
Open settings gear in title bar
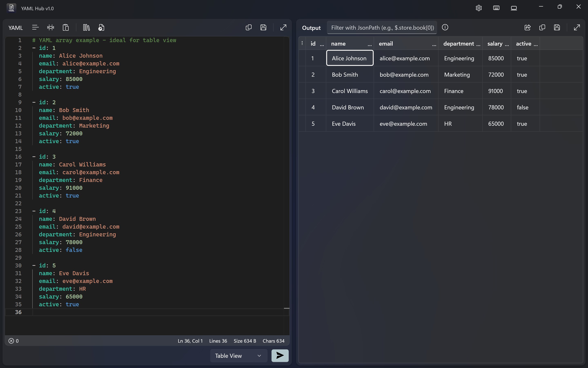click(x=479, y=8)
